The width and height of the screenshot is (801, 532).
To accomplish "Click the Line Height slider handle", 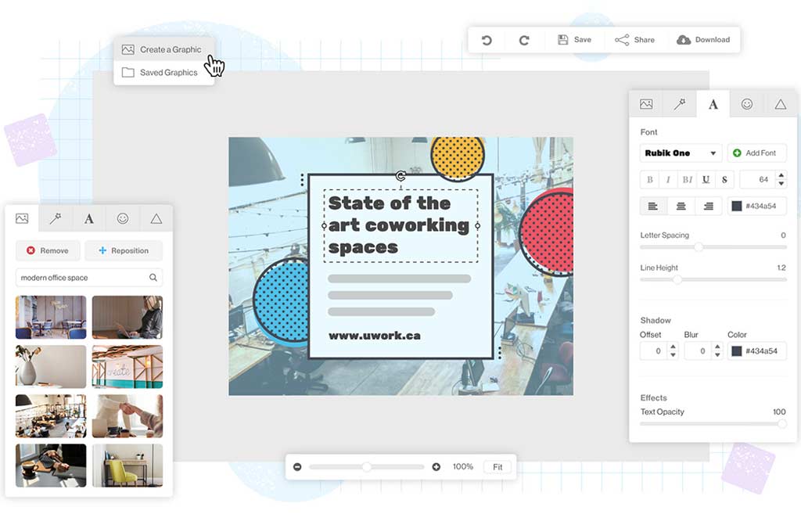I will pos(677,279).
